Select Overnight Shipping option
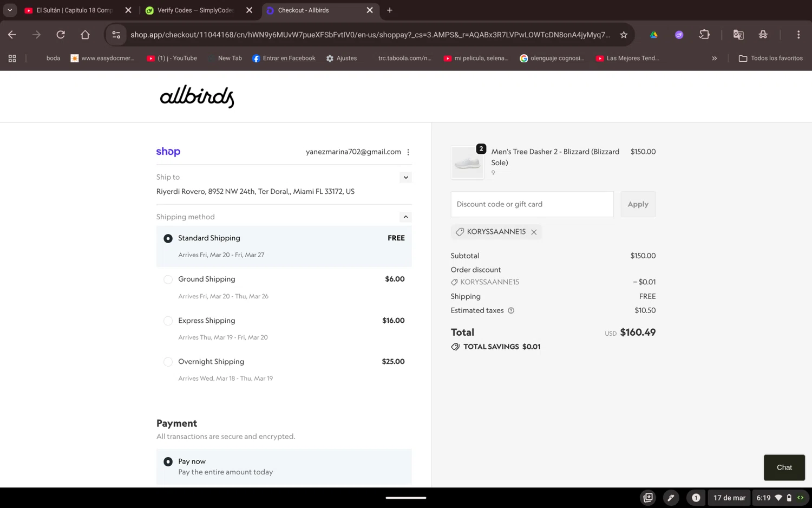 168,362
